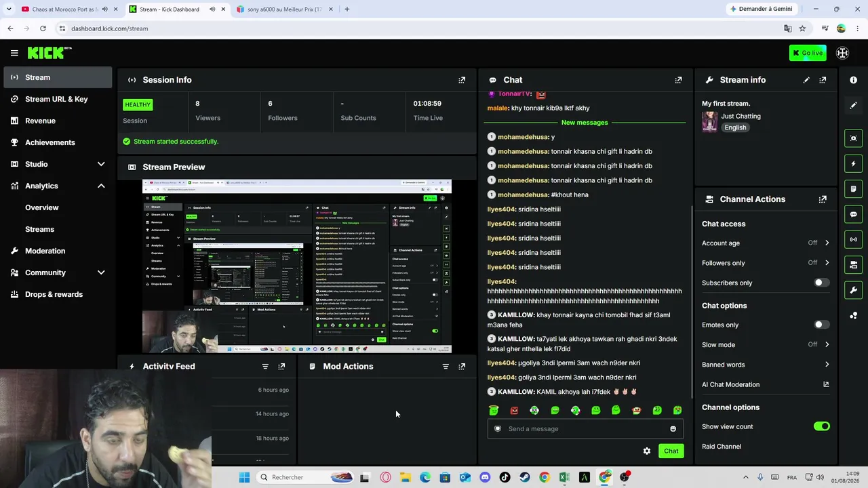Click the Go live button
The image size is (868, 488).
click(x=808, y=53)
